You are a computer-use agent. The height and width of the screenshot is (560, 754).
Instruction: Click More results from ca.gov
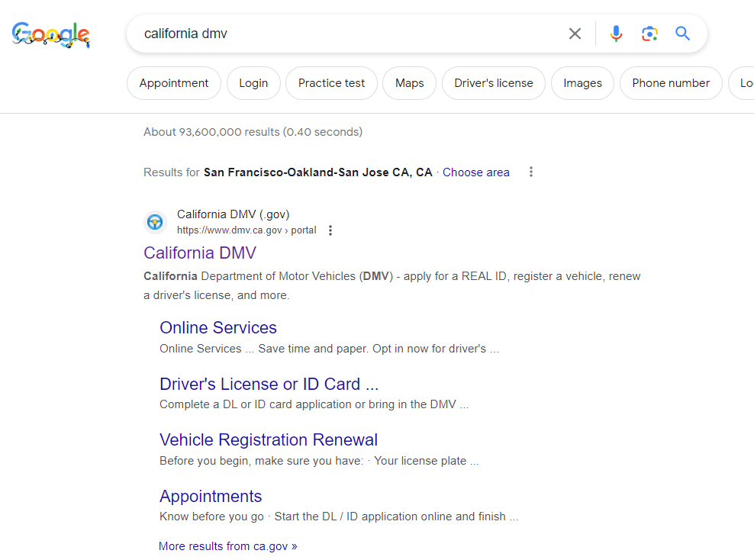(228, 546)
